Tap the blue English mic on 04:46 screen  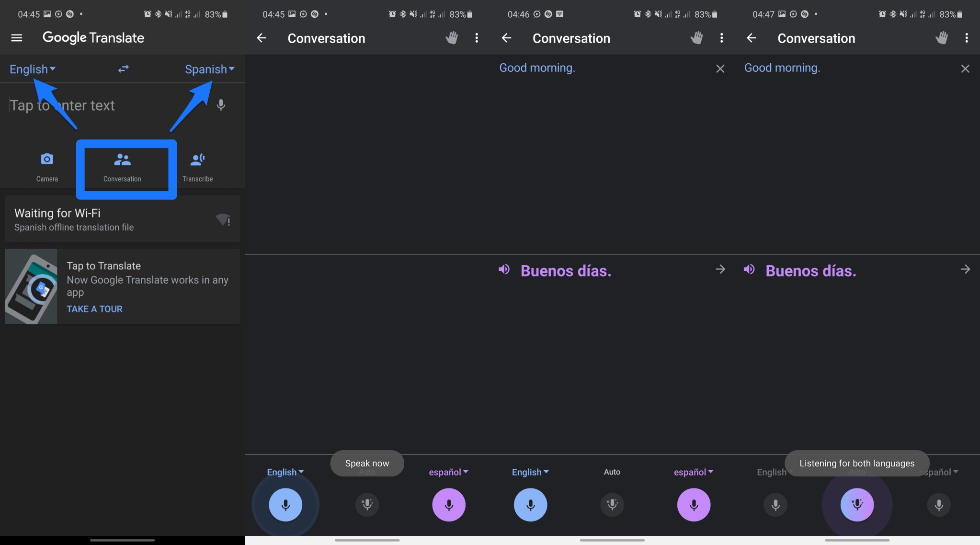pos(531,505)
